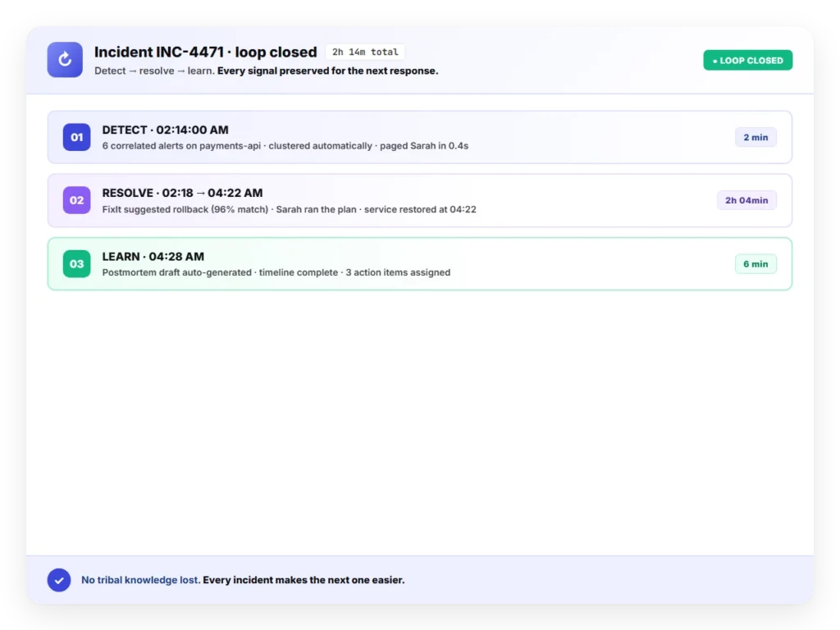Click Postmortem draft auto-generated description
Image resolution: width=840 pixels, height=630 pixels.
tap(177, 272)
